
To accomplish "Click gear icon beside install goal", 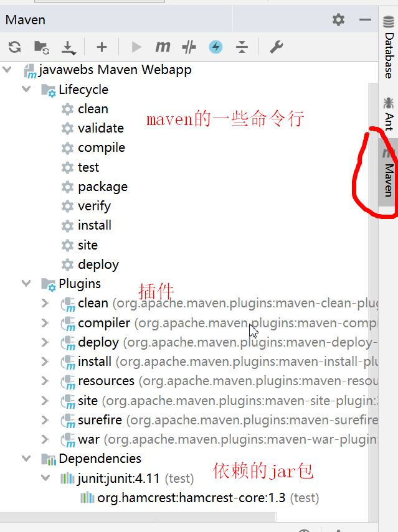I will [67, 226].
